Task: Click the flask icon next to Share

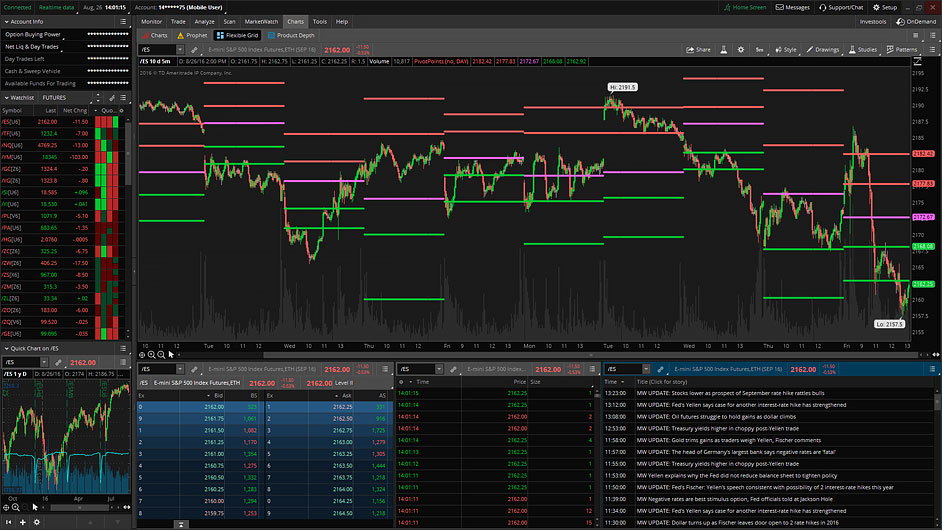Action: (723, 50)
